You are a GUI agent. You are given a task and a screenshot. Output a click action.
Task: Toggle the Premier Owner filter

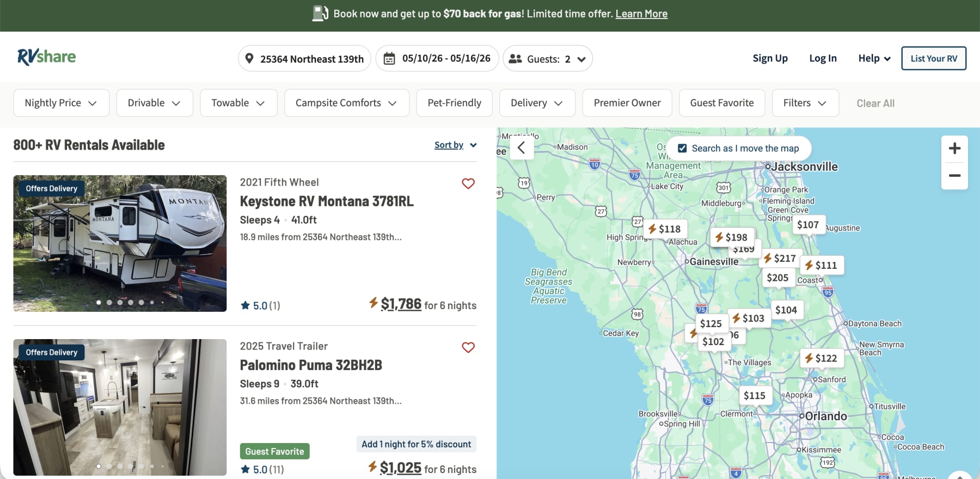click(627, 103)
